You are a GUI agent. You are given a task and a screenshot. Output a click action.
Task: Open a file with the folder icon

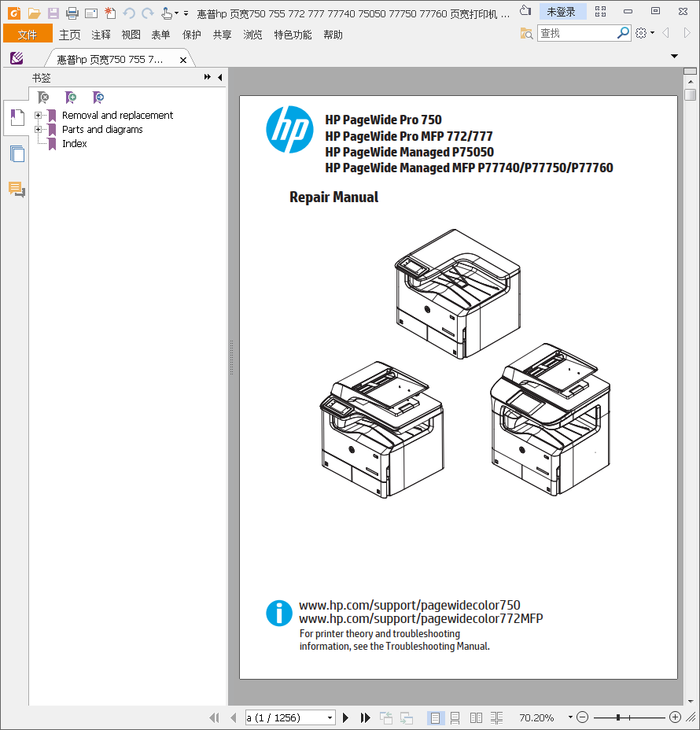tap(34, 13)
